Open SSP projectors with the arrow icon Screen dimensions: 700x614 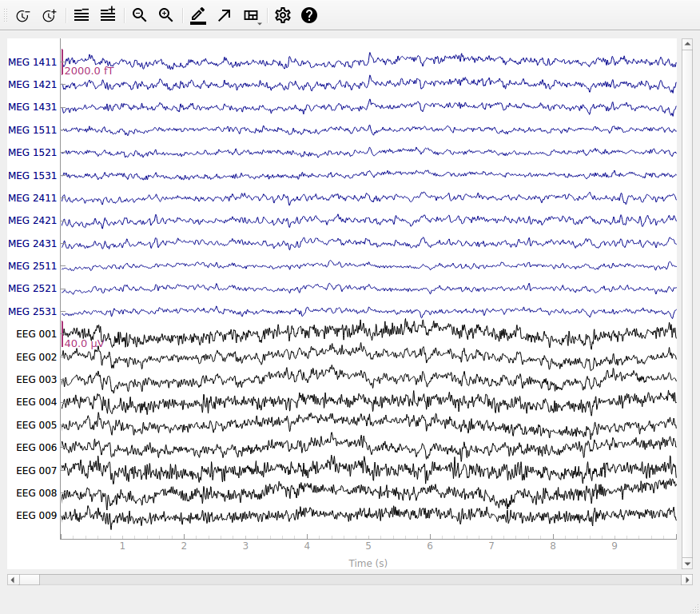pyautogui.click(x=225, y=16)
